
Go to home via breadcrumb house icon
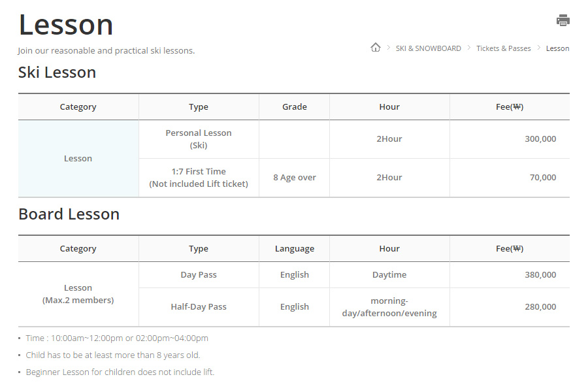pyautogui.click(x=375, y=48)
